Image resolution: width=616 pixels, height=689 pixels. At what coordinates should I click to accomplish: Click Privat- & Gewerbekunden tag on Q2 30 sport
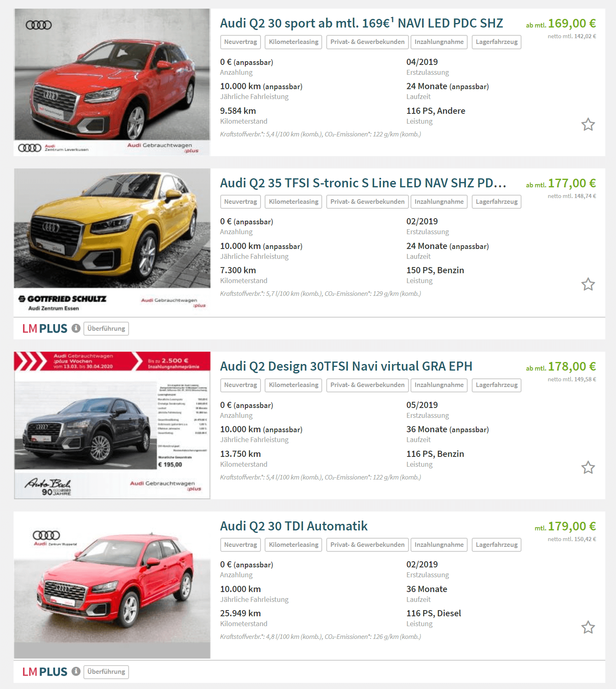367,42
